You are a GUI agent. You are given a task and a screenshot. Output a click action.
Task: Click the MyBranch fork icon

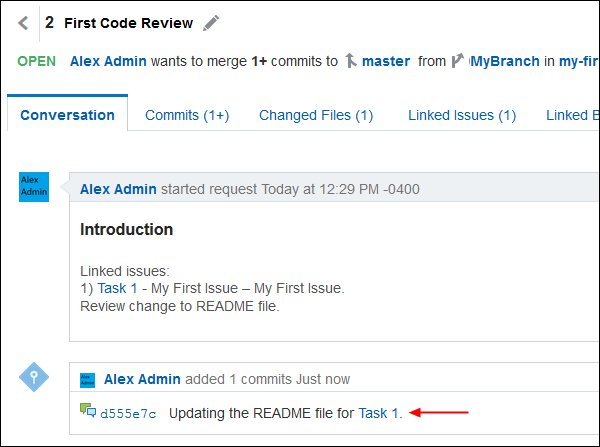tap(458, 61)
